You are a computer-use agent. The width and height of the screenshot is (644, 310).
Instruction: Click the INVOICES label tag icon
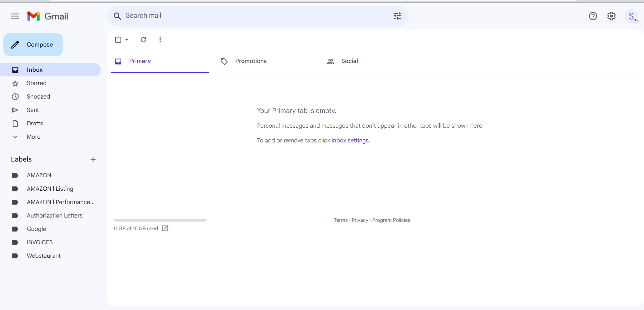point(15,242)
